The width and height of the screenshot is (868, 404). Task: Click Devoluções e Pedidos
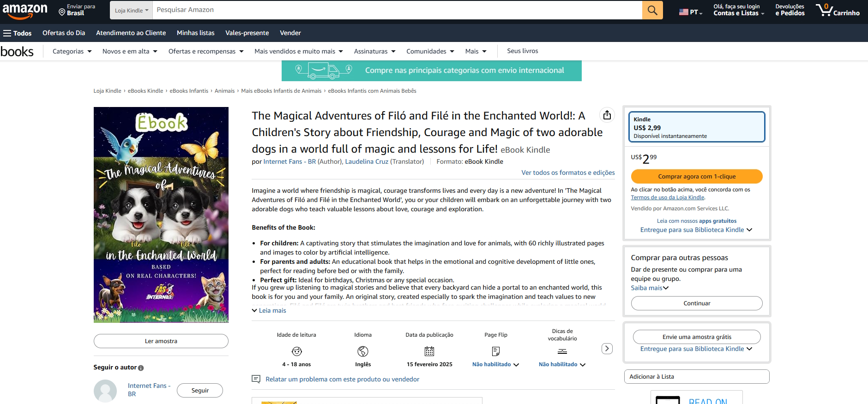coord(790,10)
